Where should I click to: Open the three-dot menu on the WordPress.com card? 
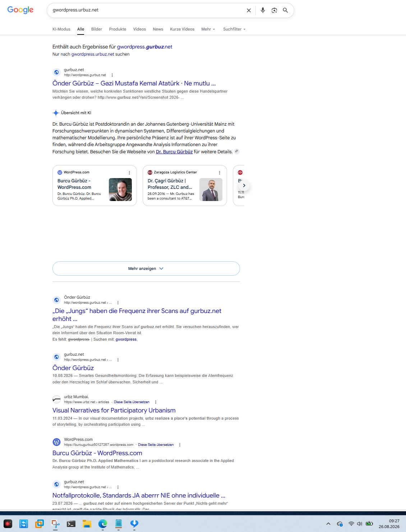[x=129, y=173]
